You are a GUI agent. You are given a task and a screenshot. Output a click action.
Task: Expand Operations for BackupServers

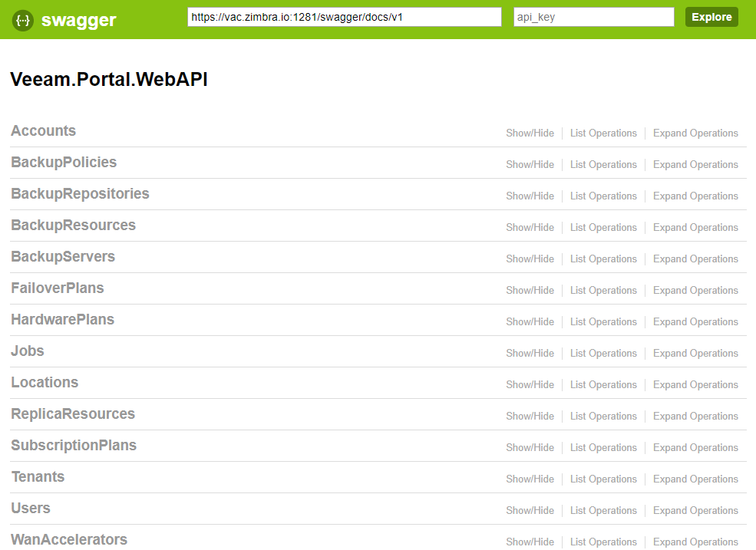tap(695, 259)
